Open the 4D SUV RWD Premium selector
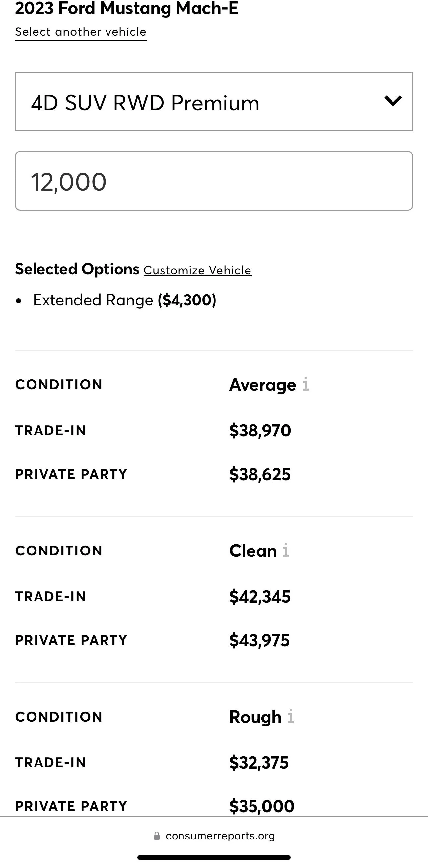 [x=214, y=101]
